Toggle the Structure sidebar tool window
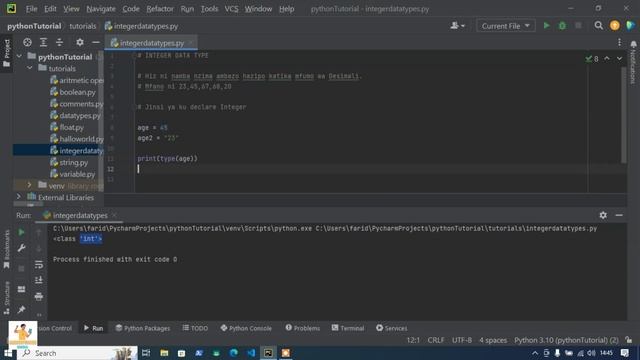The width and height of the screenshot is (640, 360). tap(7, 298)
